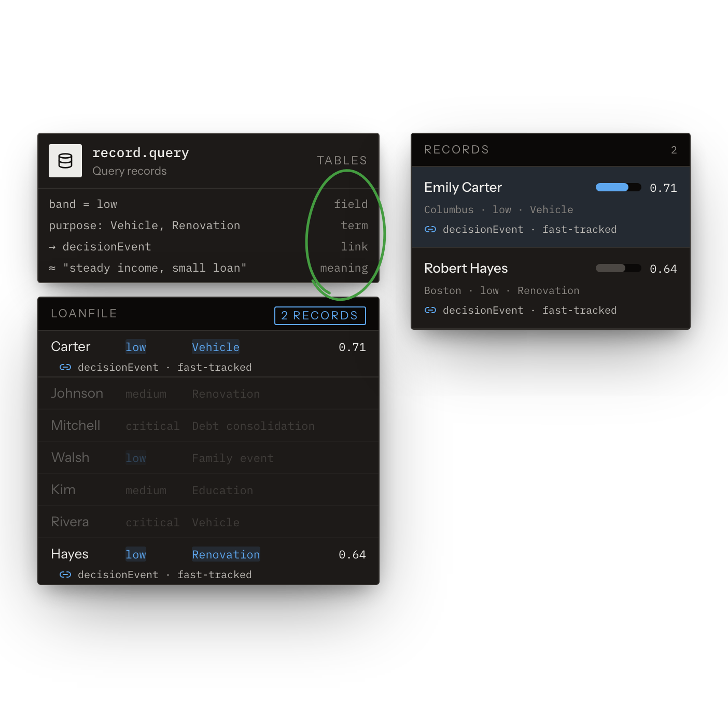Click Emily Carter's blue 0.71 score bar
This screenshot has height=728, width=728.
coord(618,188)
